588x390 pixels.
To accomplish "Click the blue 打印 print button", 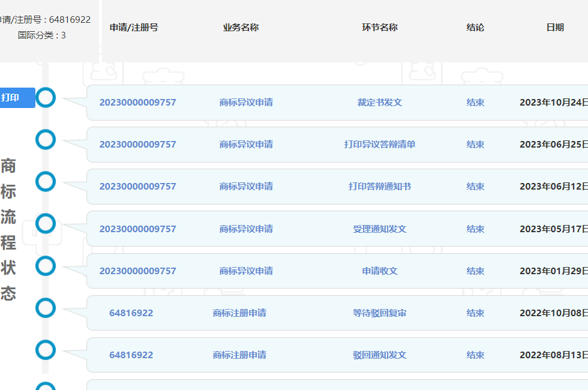I will (x=17, y=98).
